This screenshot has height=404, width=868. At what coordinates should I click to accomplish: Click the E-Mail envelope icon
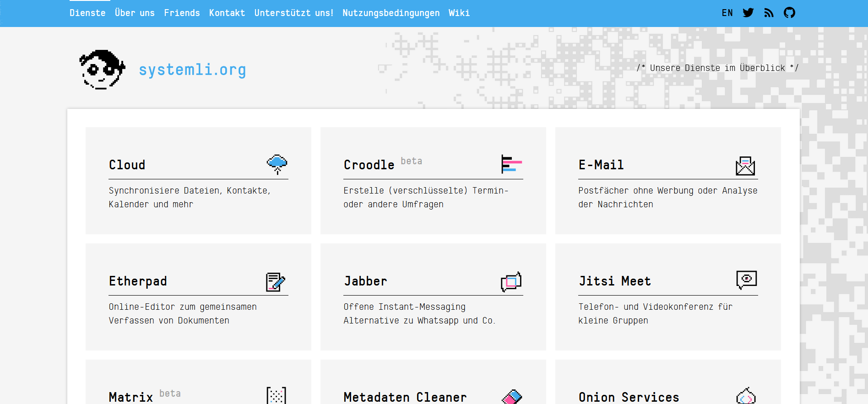click(x=745, y=166)
